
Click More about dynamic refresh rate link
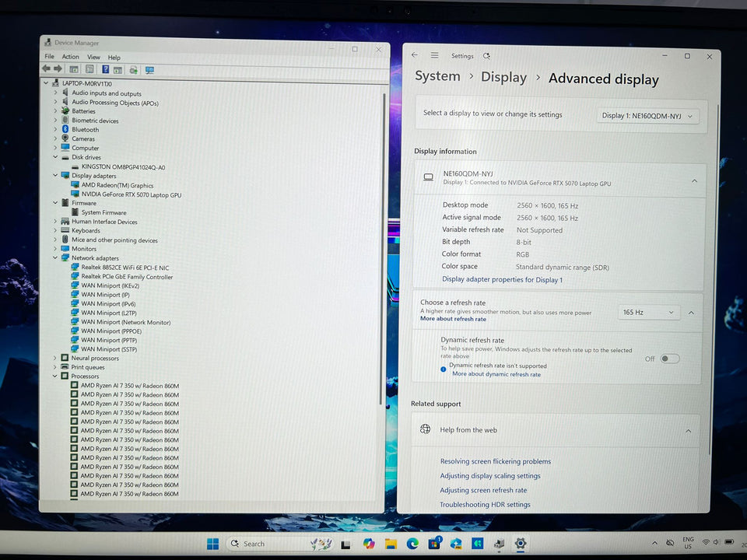coord(496,374)
